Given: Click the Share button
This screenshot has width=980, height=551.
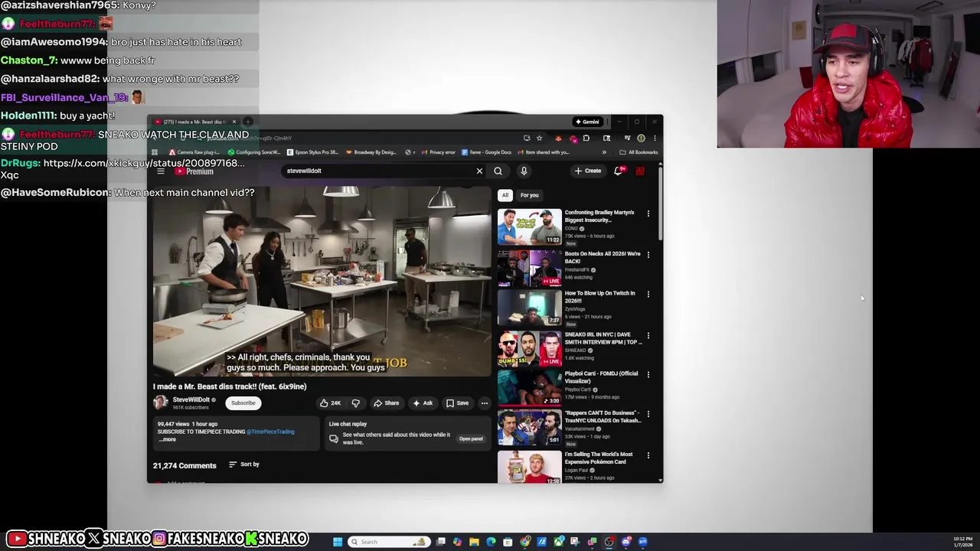Looking at the screenshot, I should [x=387, y=403].
